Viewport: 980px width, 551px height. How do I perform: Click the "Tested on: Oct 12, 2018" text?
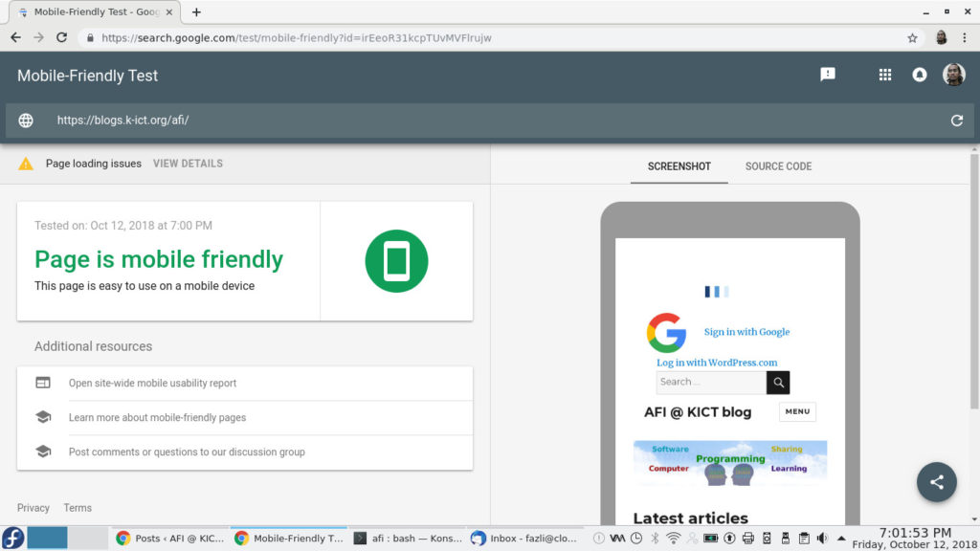click(x=123, y=226)
